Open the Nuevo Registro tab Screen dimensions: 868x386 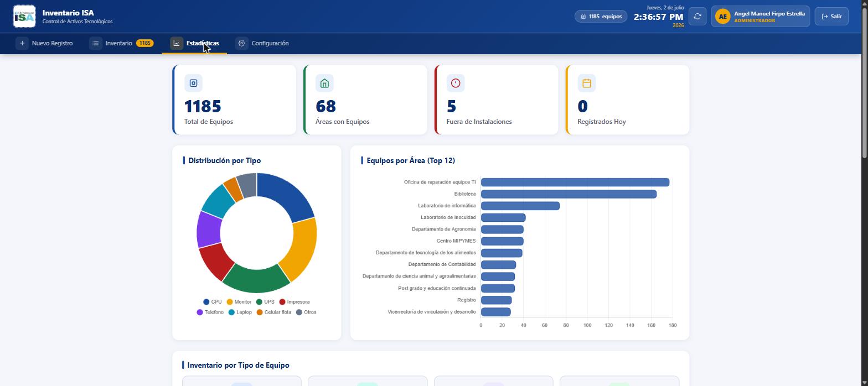45,43
